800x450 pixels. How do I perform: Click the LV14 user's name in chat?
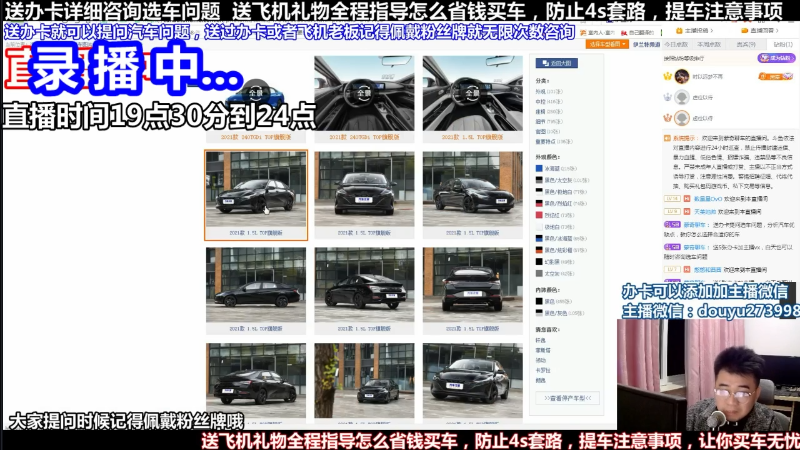pos(708,199)
